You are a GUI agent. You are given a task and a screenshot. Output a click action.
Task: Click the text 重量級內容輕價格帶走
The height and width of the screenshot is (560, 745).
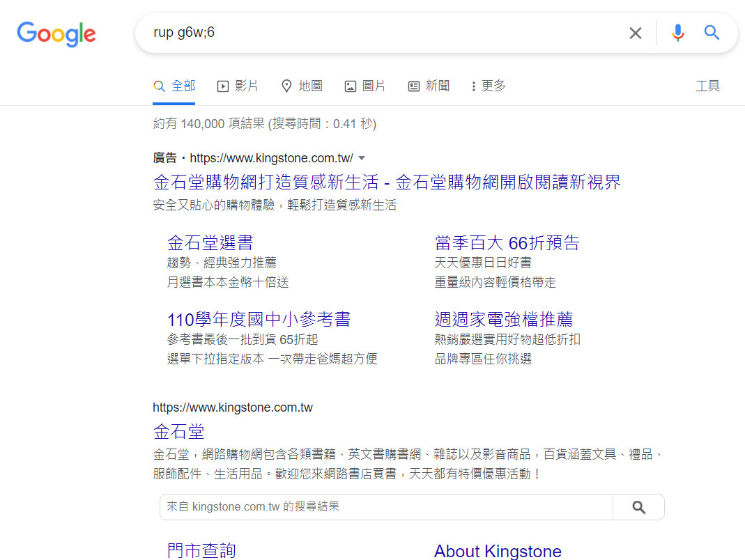495,282
